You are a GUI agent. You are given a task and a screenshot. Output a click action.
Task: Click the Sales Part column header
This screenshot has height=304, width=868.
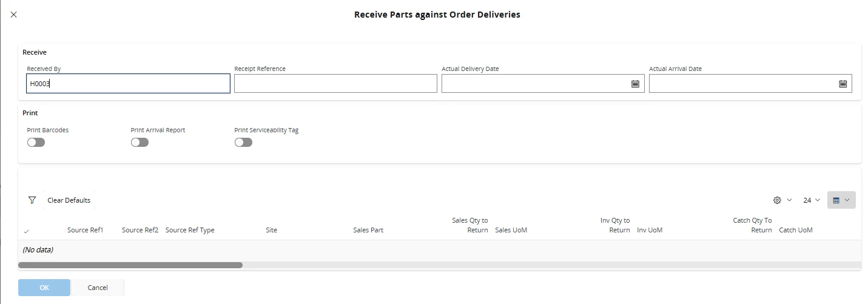tap(368, 230)
